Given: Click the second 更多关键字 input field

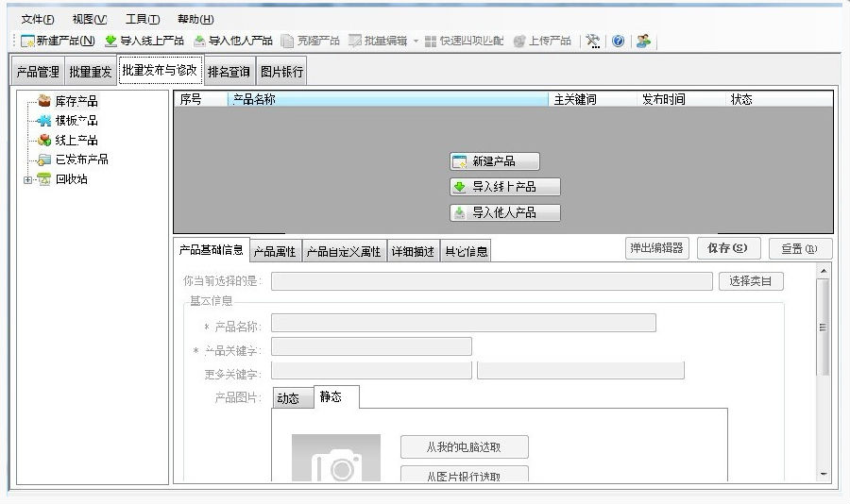Looking at the screenshot, I should [581, 371].
